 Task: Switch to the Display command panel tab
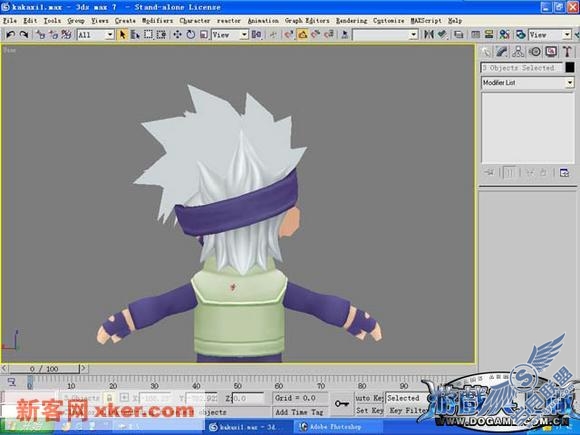551,52
